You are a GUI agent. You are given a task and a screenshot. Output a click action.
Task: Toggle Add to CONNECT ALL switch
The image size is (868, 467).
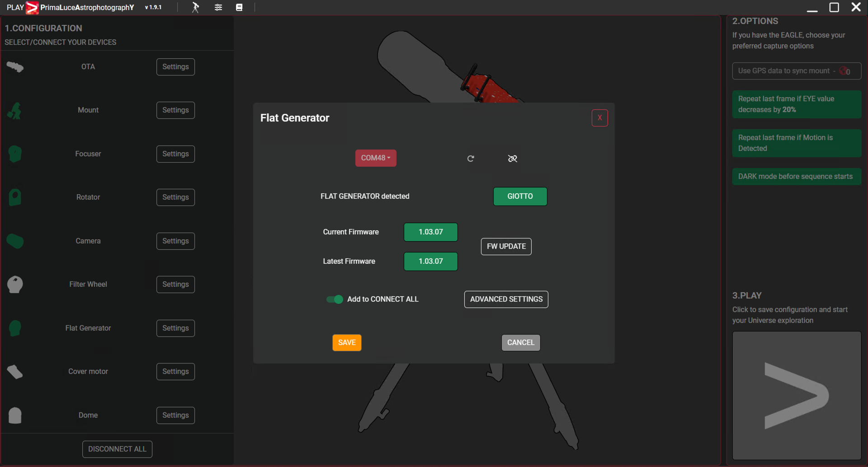[x=335, y=299]
